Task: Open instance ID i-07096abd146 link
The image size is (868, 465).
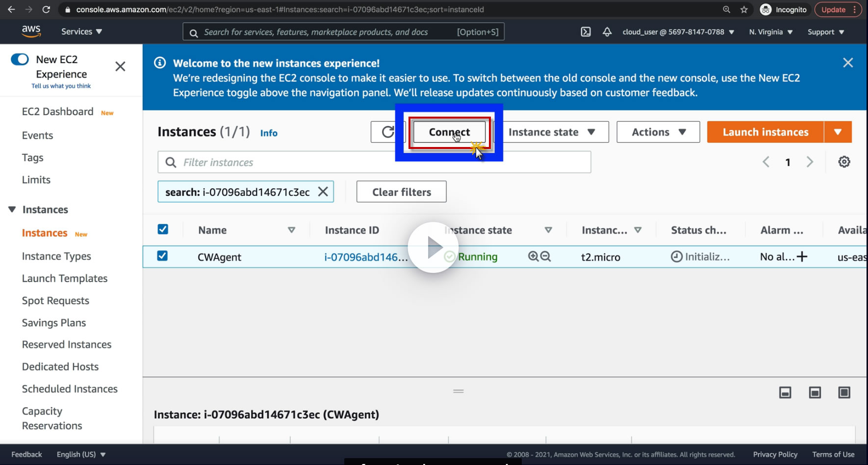Action: [366, 257]
